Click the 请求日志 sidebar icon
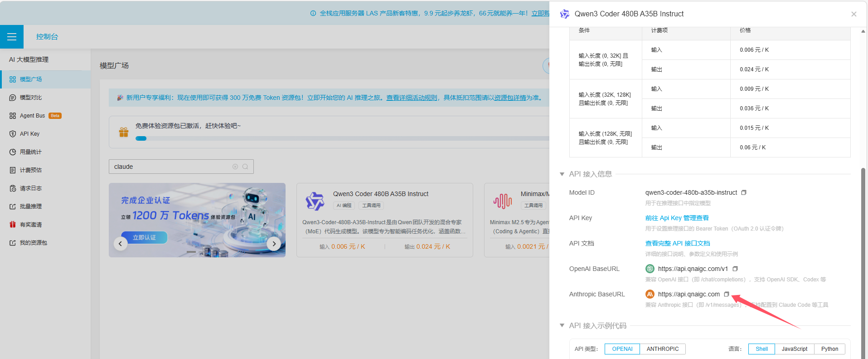Viewport: 868px width, 359px height. [x=13, y=188]
